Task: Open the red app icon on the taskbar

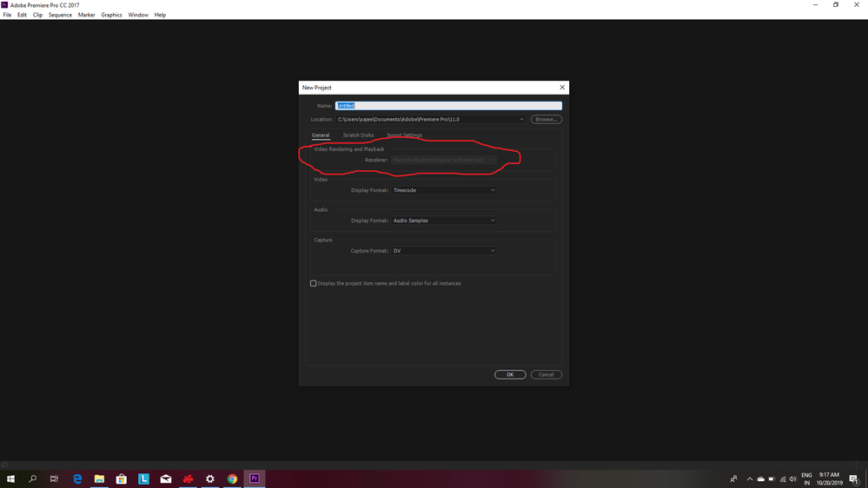Action: [x=189, y=478]
